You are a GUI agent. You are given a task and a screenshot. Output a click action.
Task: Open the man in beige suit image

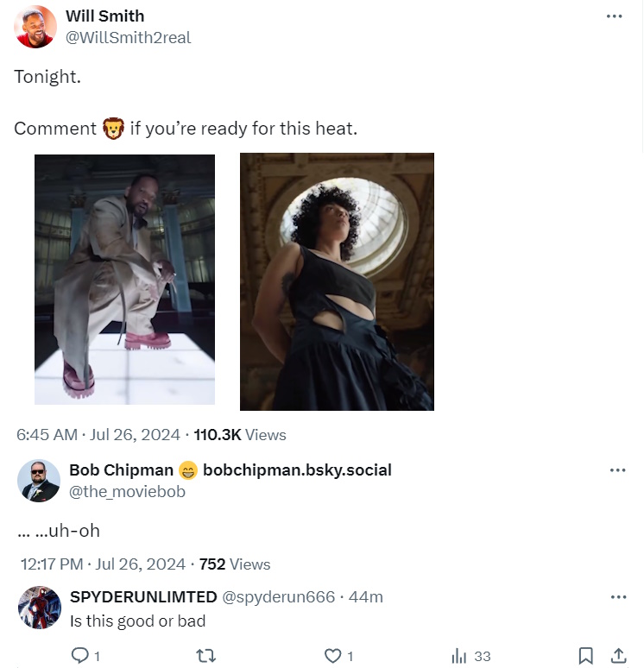pos(124,280)
